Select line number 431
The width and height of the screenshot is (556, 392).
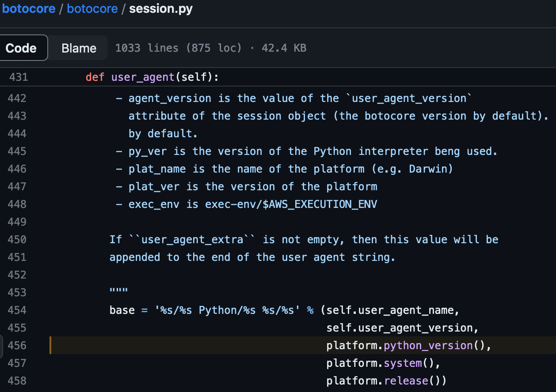(18, 77)
